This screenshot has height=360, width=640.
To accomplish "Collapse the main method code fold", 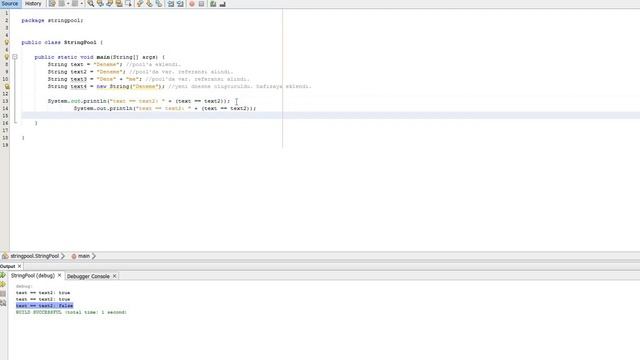I will pos(15,57).
